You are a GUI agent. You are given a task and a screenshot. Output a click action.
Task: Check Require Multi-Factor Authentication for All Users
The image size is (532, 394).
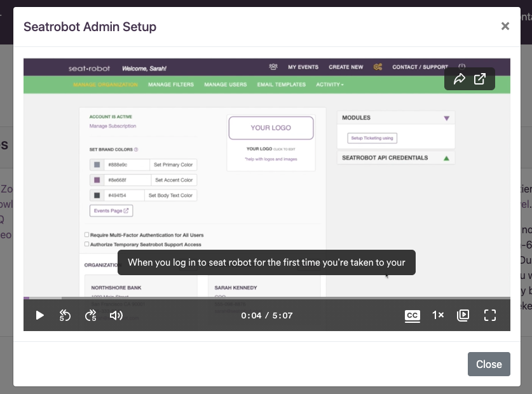pos(86,233)
